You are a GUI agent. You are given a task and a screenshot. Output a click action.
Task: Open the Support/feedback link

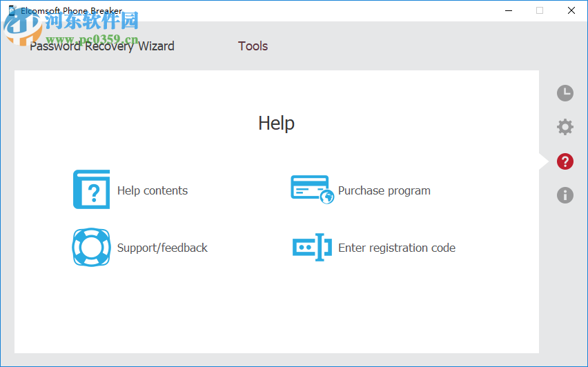point(162,248)
